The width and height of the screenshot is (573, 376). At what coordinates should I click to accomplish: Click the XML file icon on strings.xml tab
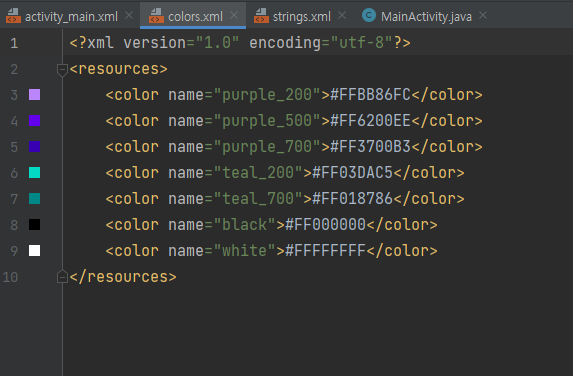(261, 16)
